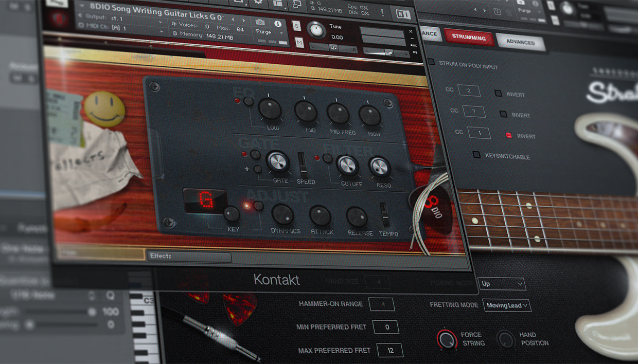638x364 pixels.
Task: Go to next instrument with right arrow
Action: click(x=244, y=21)
